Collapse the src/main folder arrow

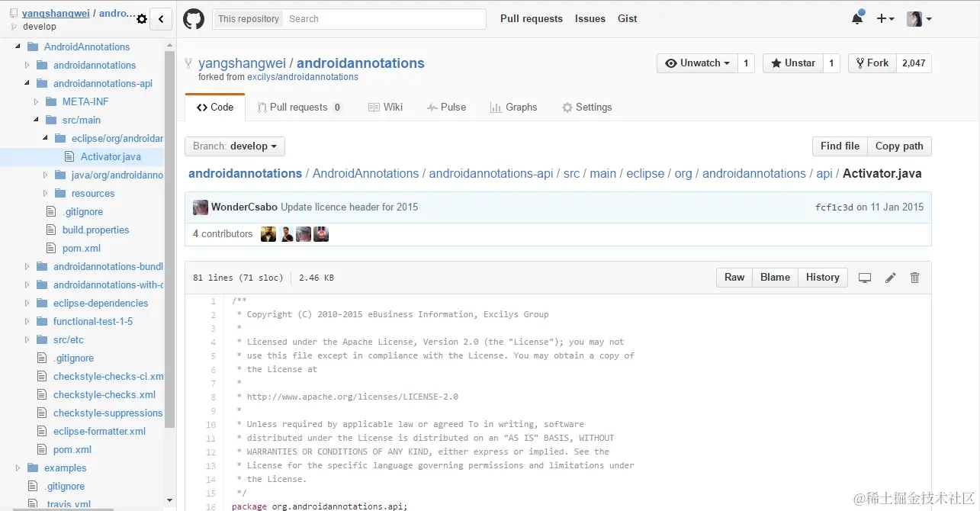click(36, 121)
